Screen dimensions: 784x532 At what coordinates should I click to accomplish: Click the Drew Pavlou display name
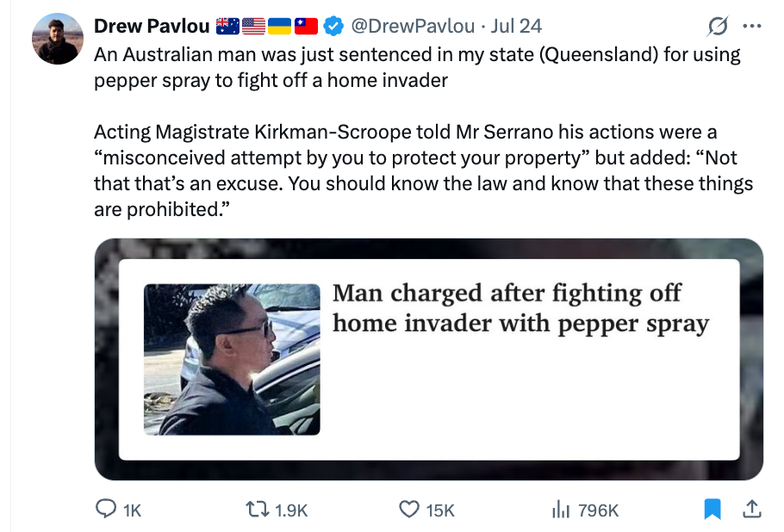[x=152, y=26]
